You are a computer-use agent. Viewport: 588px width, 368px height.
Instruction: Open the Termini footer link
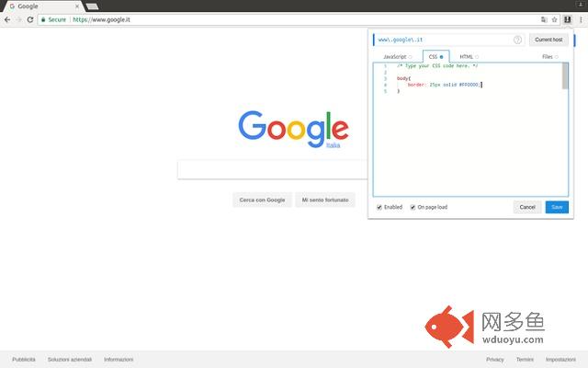[525, 360]
